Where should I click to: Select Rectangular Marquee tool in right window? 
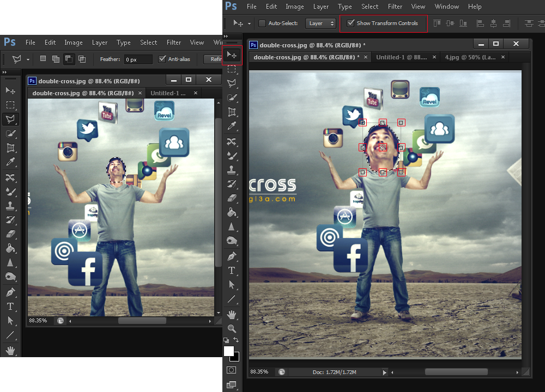[232, 69]
